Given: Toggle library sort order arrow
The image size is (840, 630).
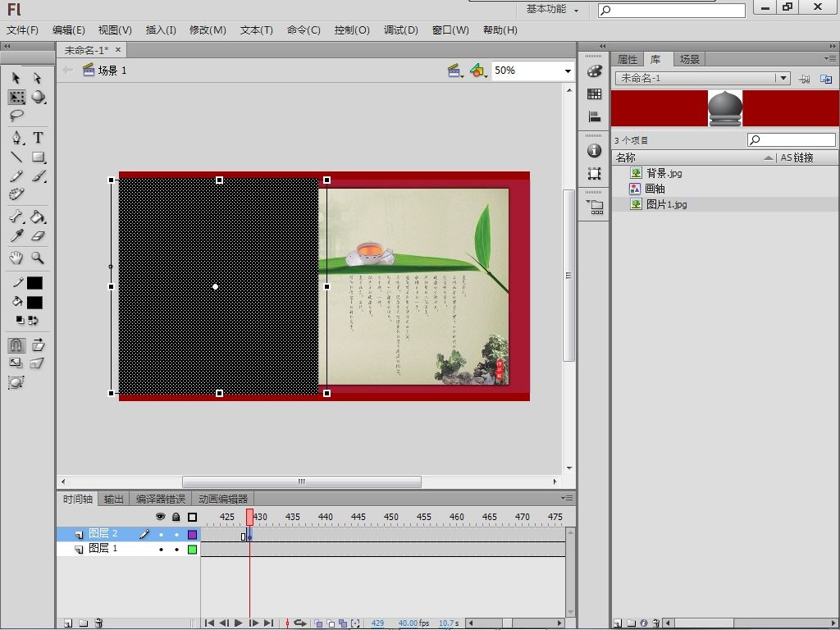Looking at the screenshot, I should [769, 157].
